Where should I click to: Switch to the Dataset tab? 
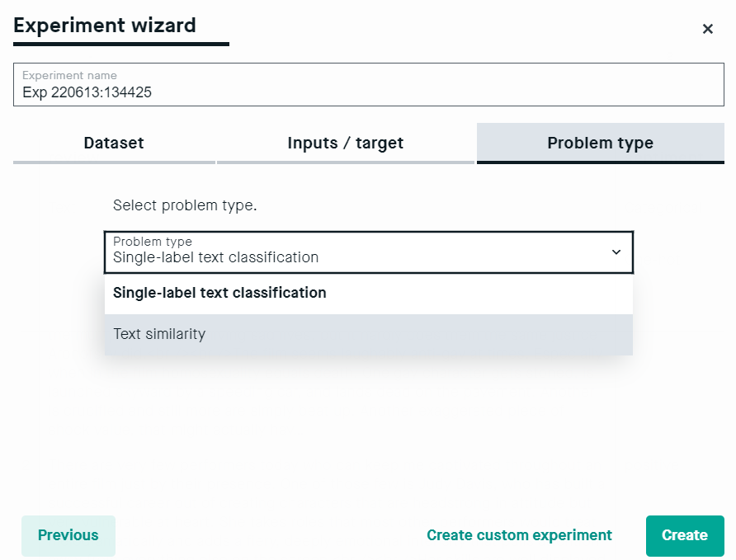pos(114,143)
